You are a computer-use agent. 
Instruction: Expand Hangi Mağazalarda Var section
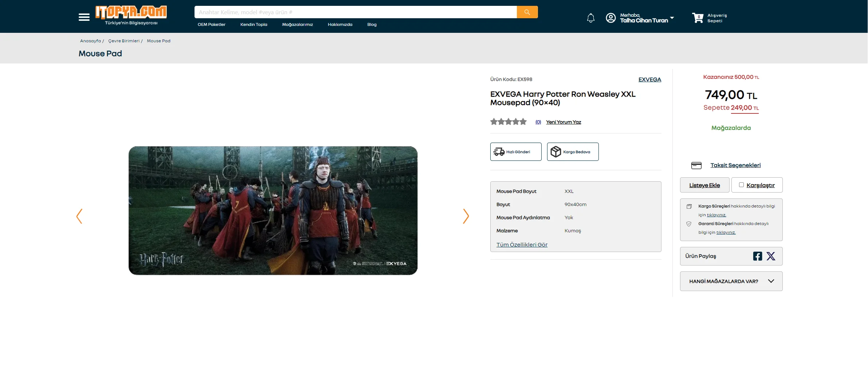pyautogui.click(x=731, y=281)
